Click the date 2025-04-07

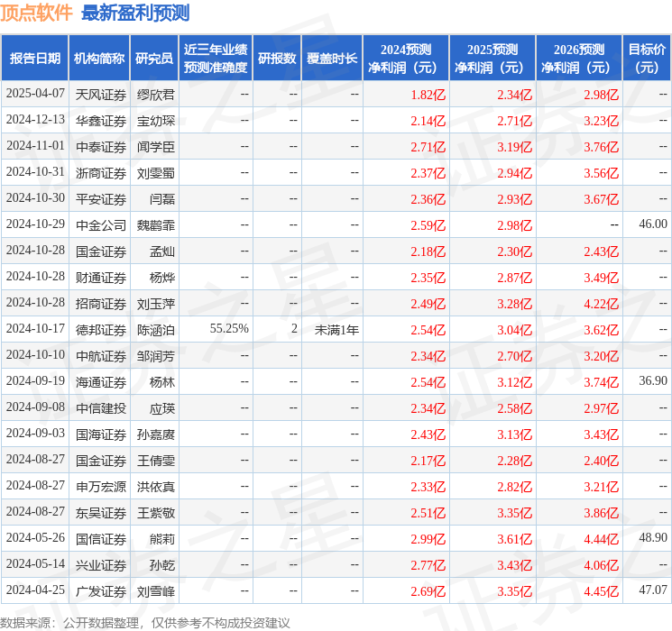pos(35,94)
